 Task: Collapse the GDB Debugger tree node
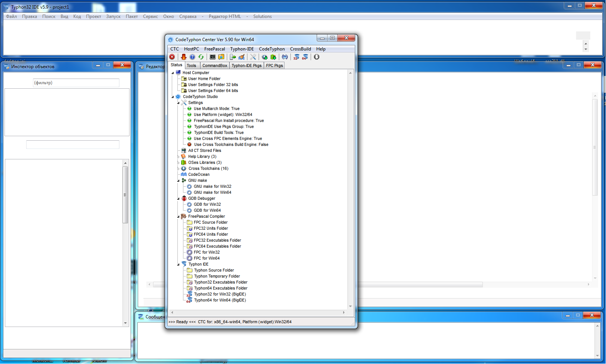178,199
